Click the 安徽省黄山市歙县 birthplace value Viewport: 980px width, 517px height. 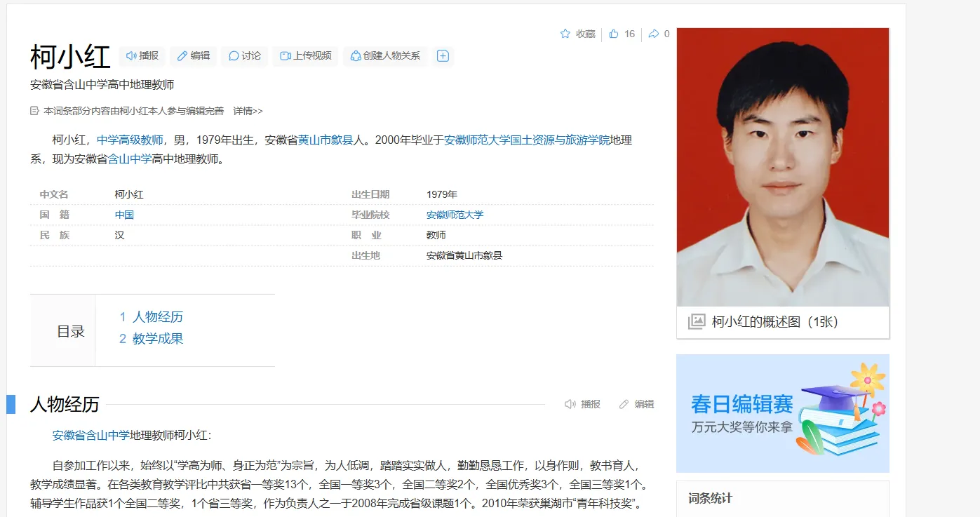464,255
